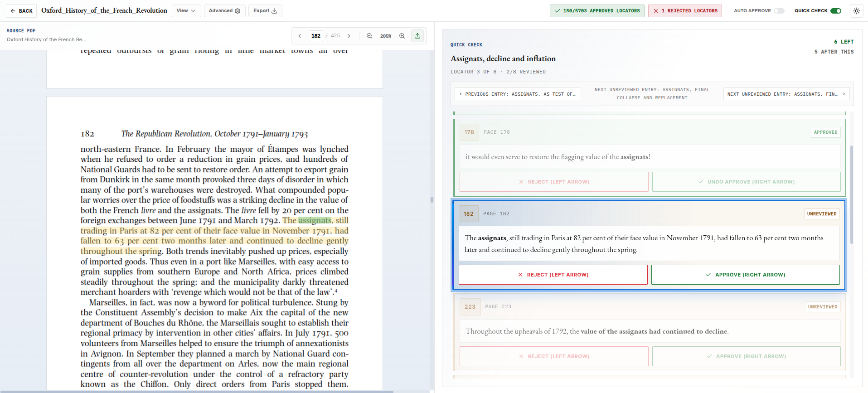Click the 178 page number badge
868x393 pixels.
[x=469, y=132]
